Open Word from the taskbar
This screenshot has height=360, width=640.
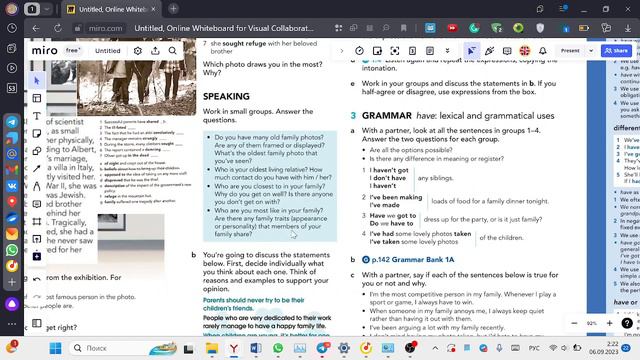click(256, 348)
